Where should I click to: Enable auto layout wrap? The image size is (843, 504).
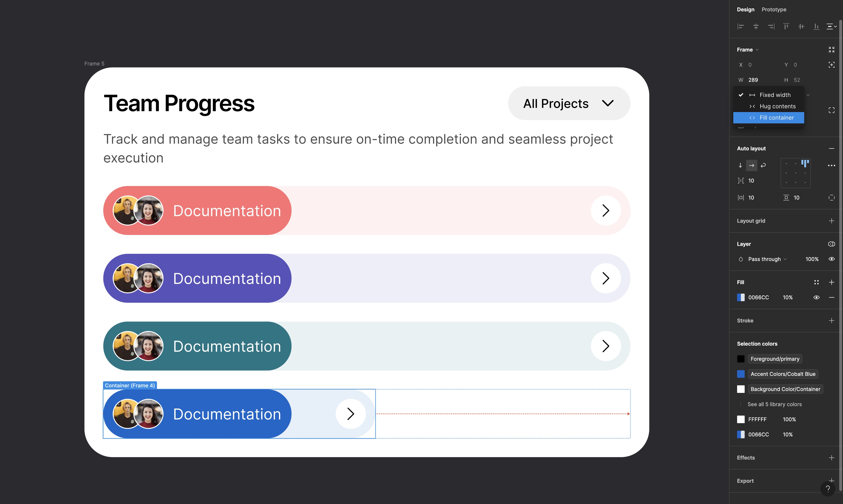point(763,165)
